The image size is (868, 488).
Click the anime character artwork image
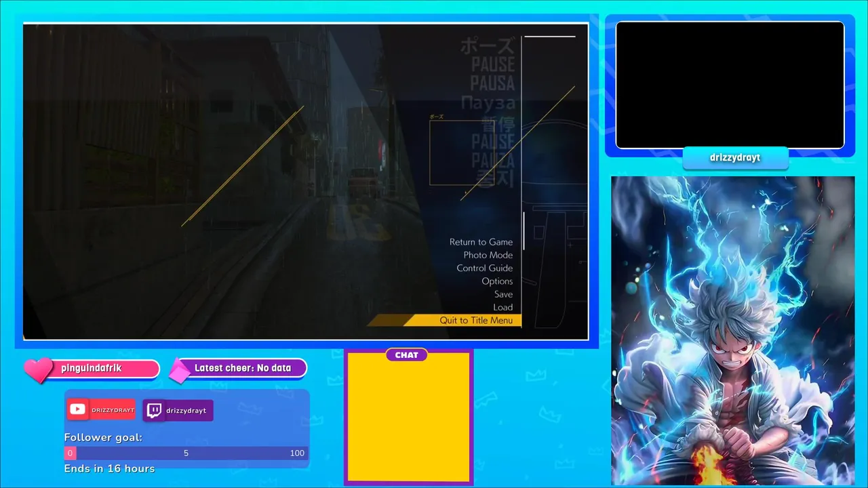(x=732, y=331)
